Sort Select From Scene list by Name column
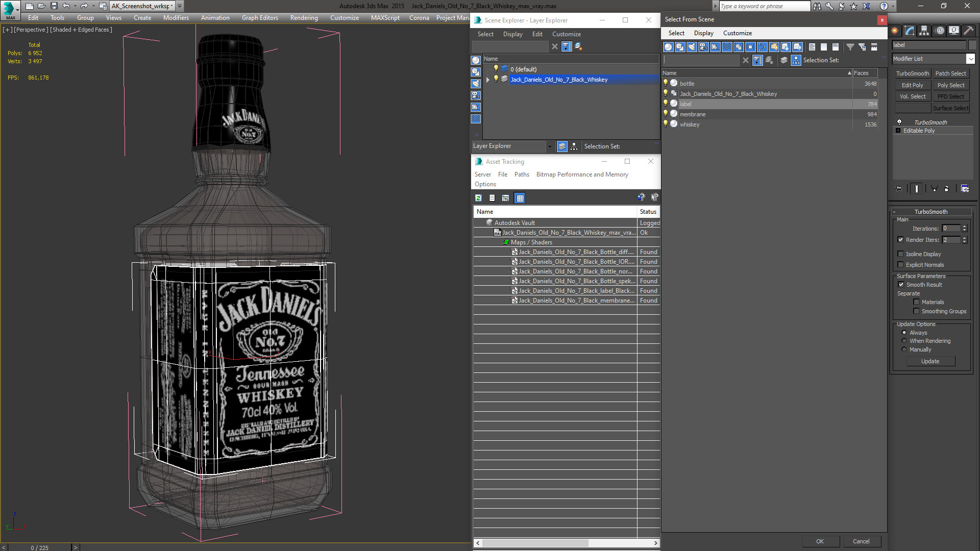 click(757, 73)
